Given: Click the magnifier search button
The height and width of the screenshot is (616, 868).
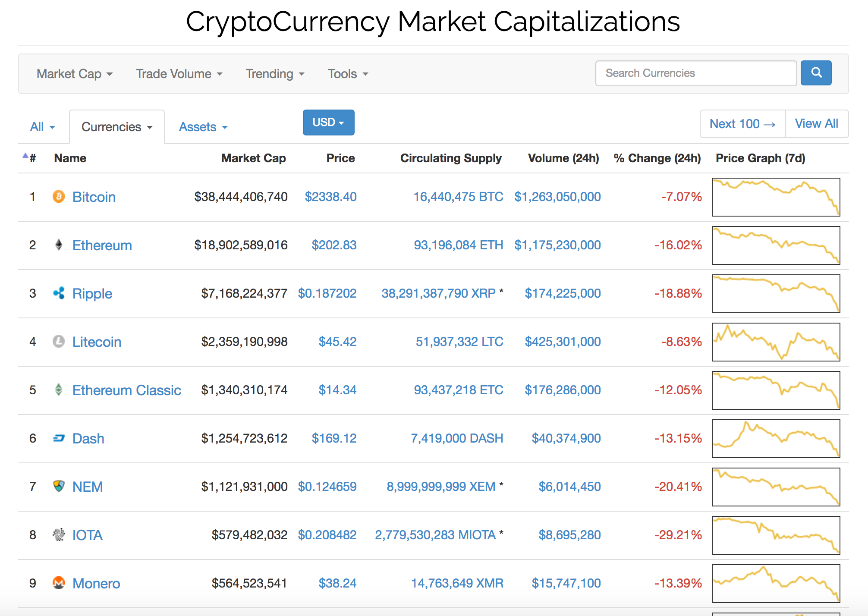Looking at the screenshot, I should pos(816,73).
